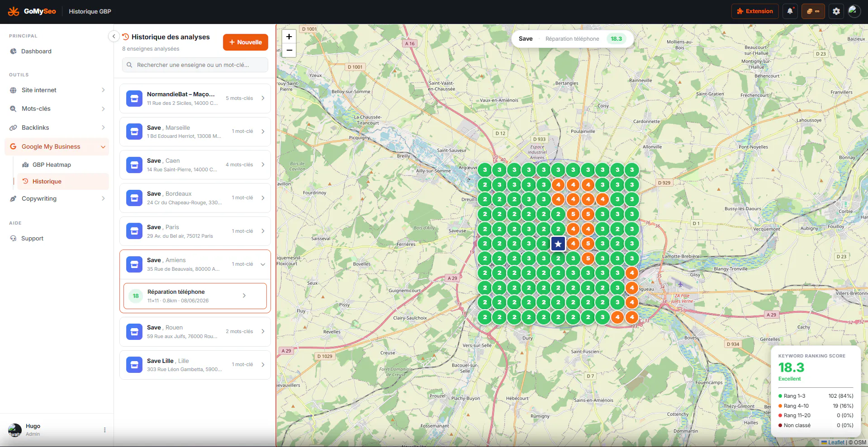868x447 pixels.
Task: Click the Nouvelle button
Action: (246, 42)
